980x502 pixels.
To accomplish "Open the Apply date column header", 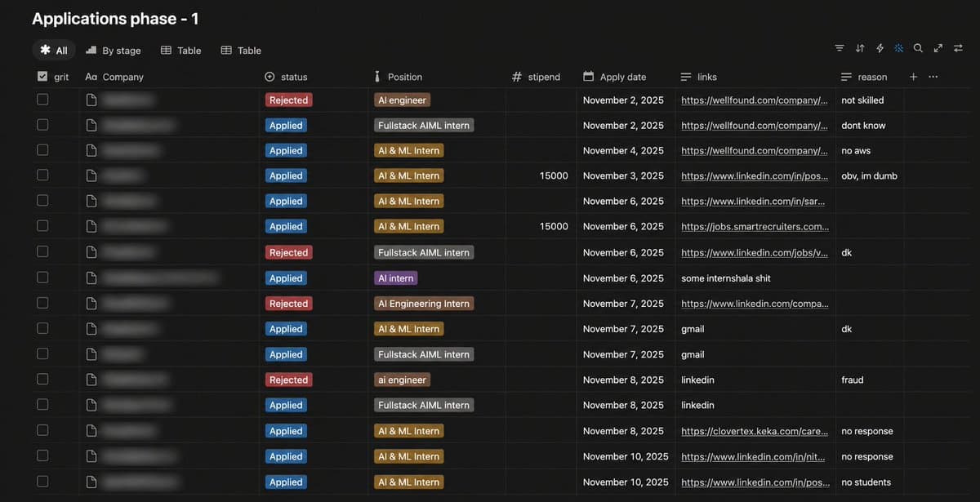I will [x=614, y=77].
